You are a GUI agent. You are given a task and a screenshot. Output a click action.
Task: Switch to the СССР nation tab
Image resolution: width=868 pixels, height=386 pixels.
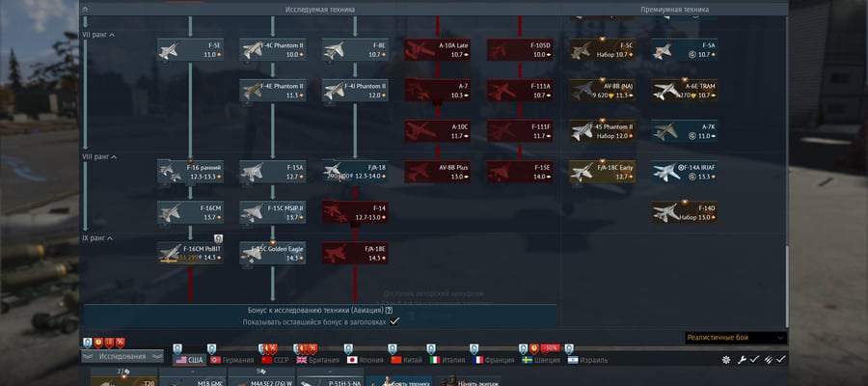pos(275,360)
